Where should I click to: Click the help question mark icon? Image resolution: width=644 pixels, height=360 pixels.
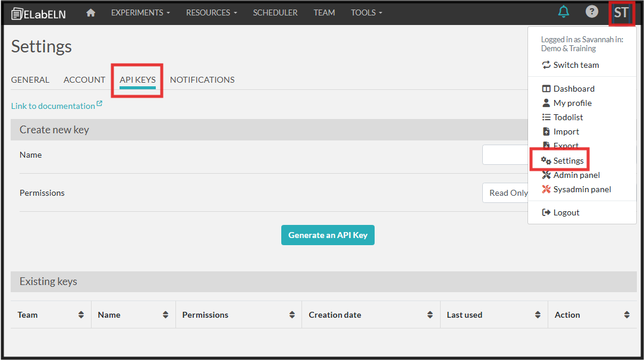click(x=592, y=12)
